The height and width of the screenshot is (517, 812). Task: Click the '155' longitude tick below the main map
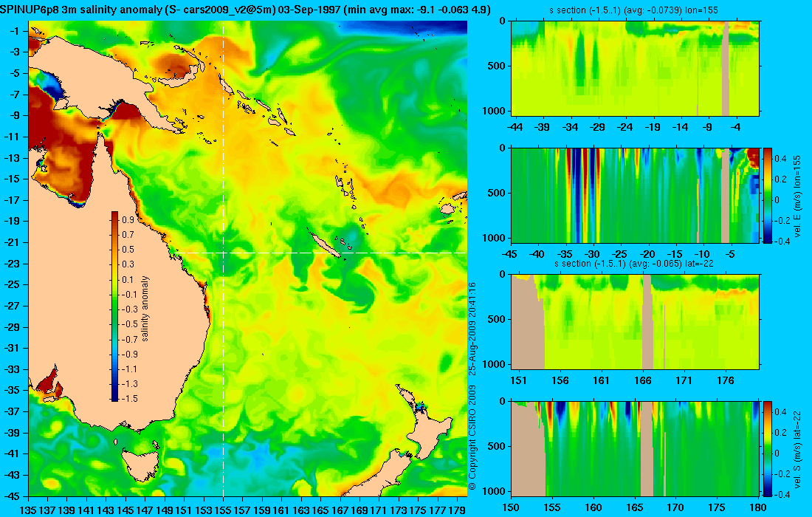(223, 510)
